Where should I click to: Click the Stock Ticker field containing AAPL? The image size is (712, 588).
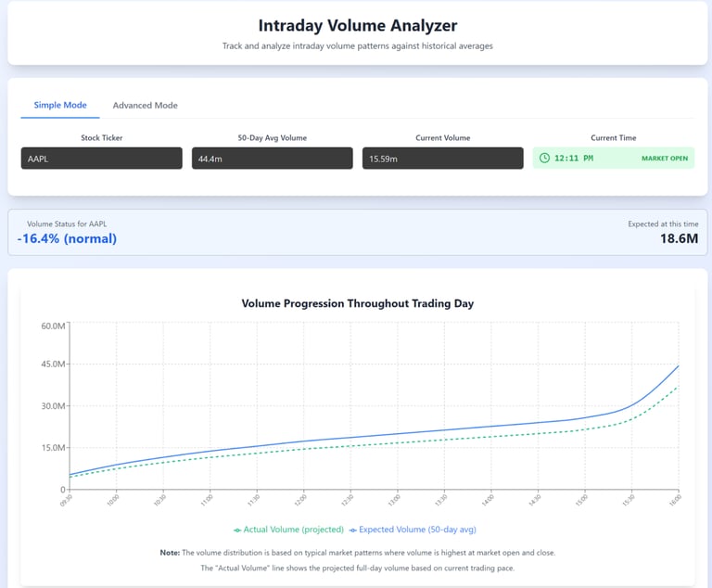click(101, 159)
